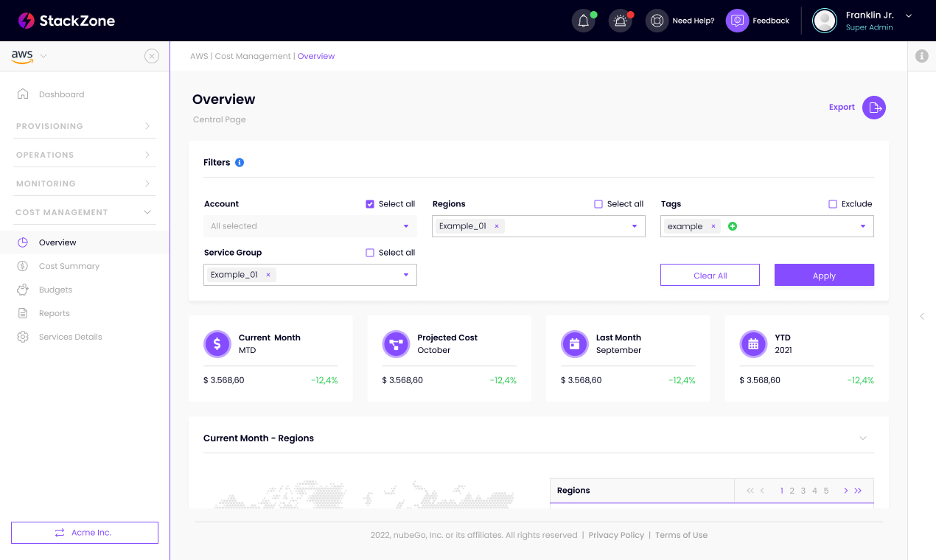Click the Dashboard sidebar label
Viewport: 936px width, 560px height.
click(x=62, y=94)
